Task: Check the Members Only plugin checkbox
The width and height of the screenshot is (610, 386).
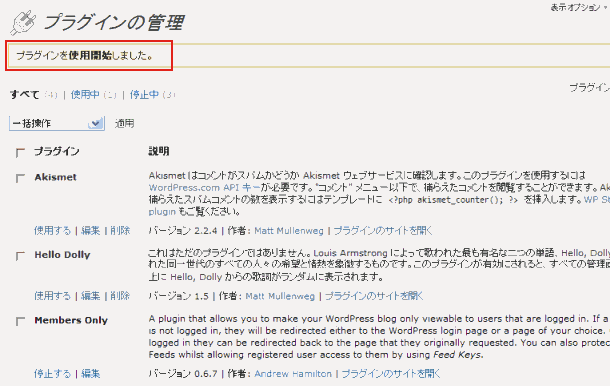Action: (x=20, y=321)
